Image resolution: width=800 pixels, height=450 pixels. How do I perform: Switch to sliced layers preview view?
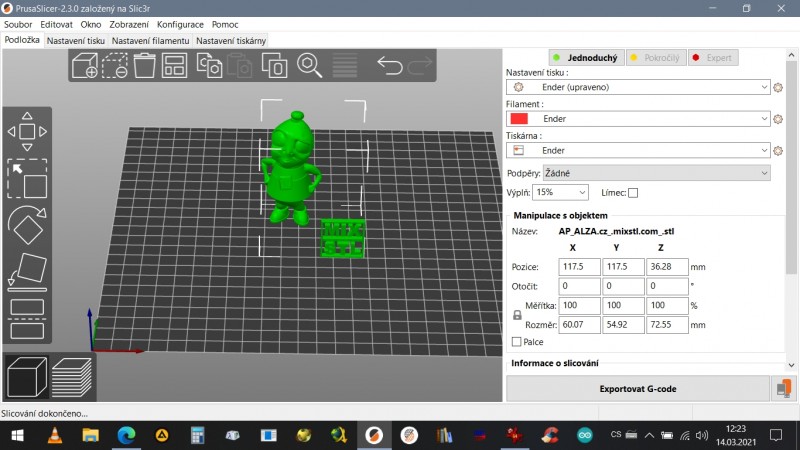tap(72, 377)
